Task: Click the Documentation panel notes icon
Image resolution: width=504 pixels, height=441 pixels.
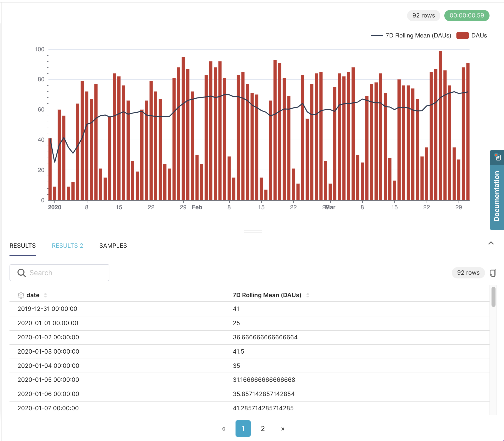Action: coord(498,157)
